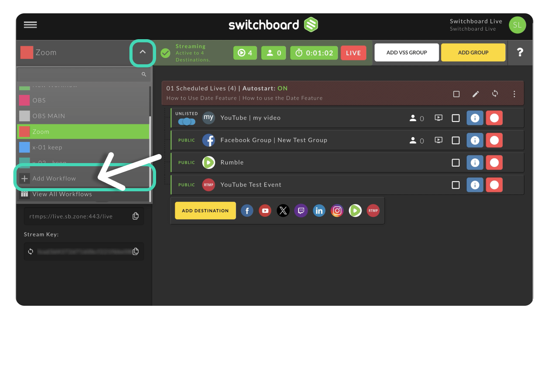Click the ADD DESTINATION button

click(205, 211)
